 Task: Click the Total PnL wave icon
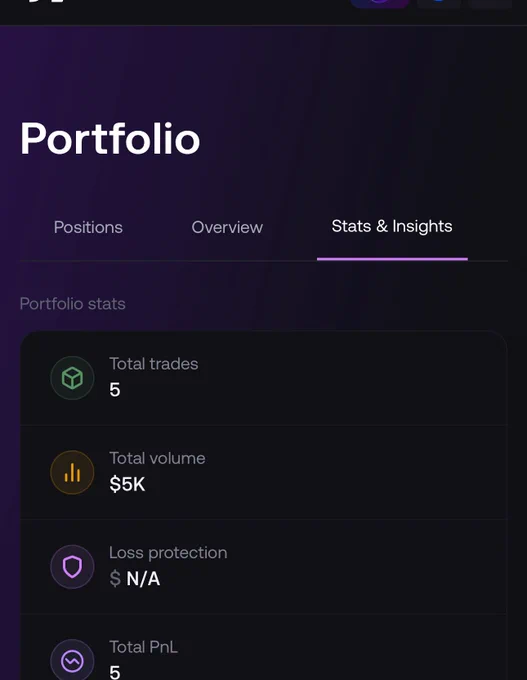pyautogui.click(x=72, y=661)
